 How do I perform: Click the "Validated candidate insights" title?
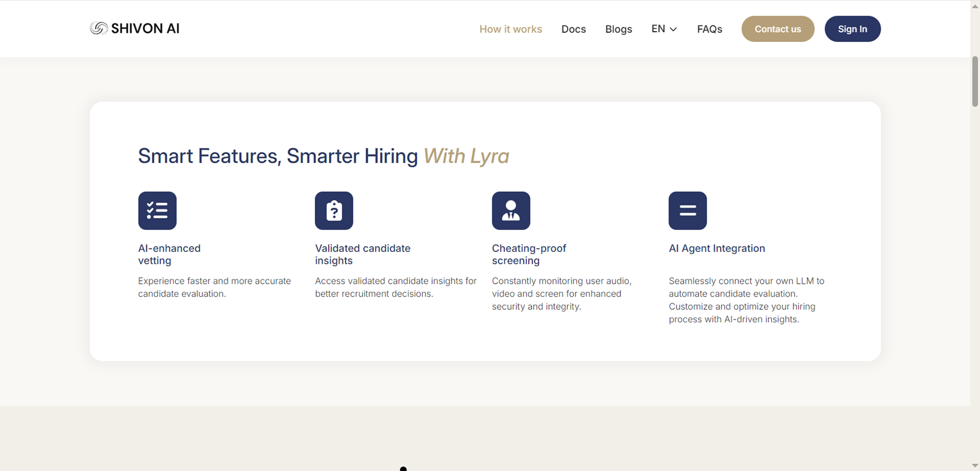(362, 254)
